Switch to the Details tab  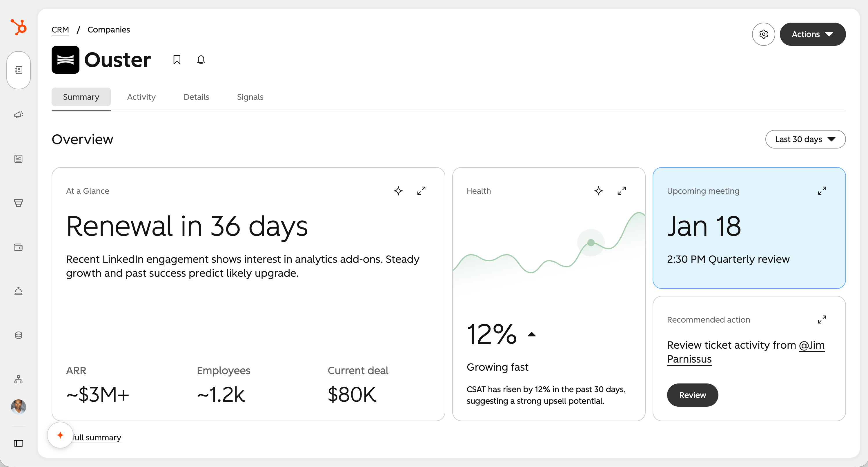click(x=197, y=97)
